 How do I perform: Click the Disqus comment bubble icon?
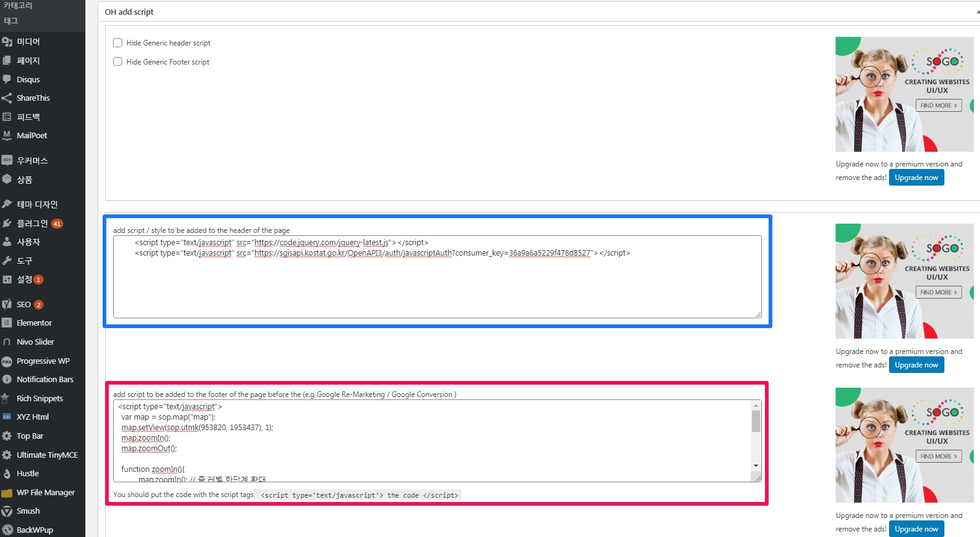tap(7, 79)
